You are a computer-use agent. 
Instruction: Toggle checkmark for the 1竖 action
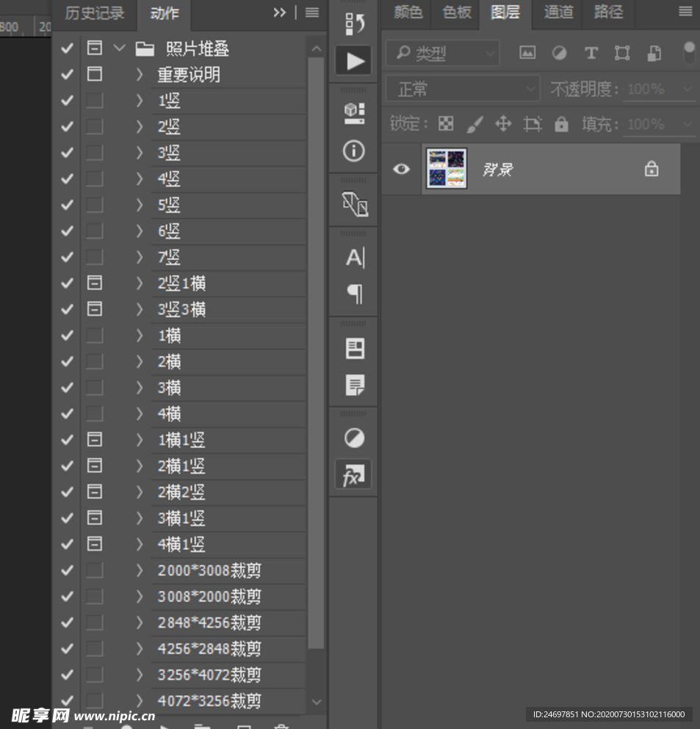pyautogui.click(x=67, y=101)
